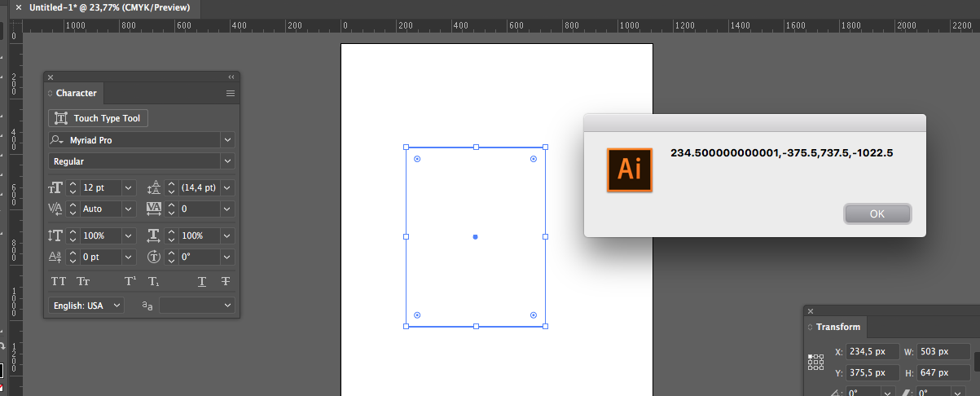The image size is (980, 396).
Task: Close the Character panel
Action: pyautogui.click(x=50, y=77)
